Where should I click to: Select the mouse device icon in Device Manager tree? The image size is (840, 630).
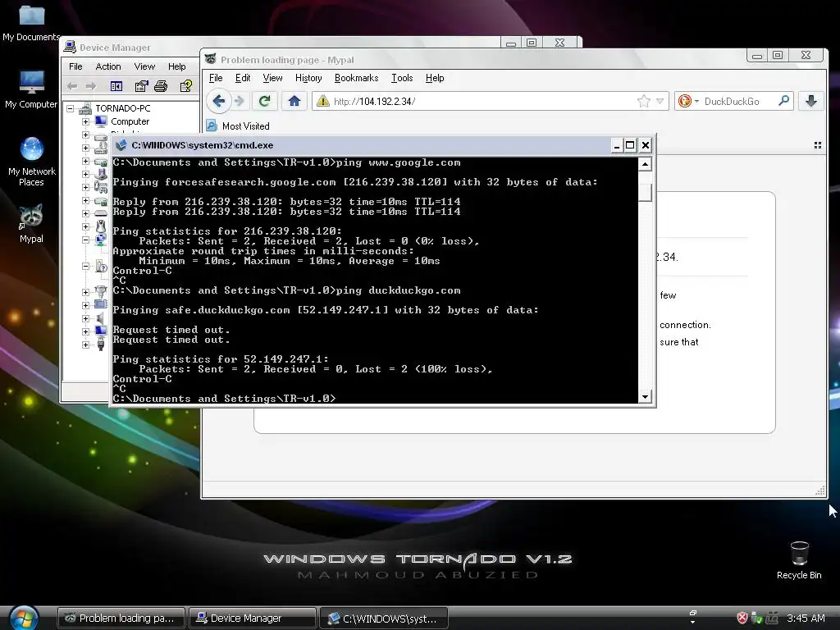pyautogui.click(x=101, y=226)
